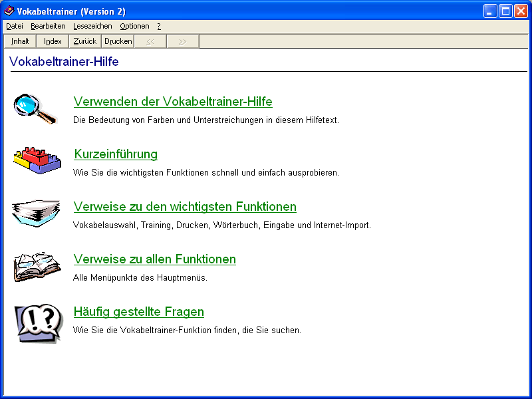Click the colored building blocks icon
The image size is (532, 399).
click(37, 160)
